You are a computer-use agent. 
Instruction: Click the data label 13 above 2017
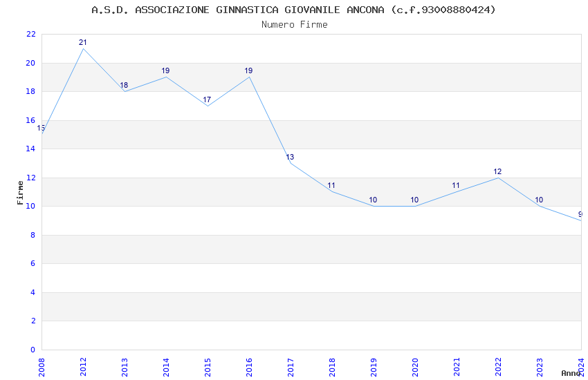coord(290,157)
